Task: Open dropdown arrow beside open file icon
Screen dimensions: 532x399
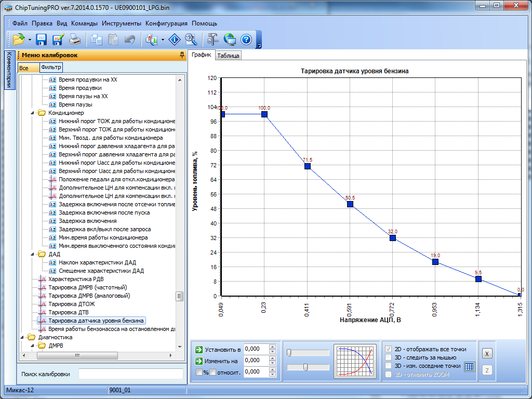Action: pyautogui.click(x=30, y=39)
